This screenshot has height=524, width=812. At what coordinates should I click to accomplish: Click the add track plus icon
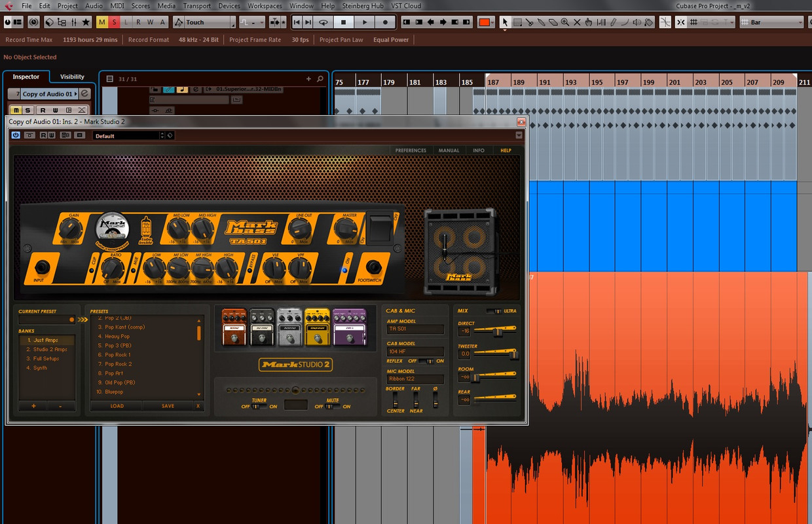tap(308, 79)
